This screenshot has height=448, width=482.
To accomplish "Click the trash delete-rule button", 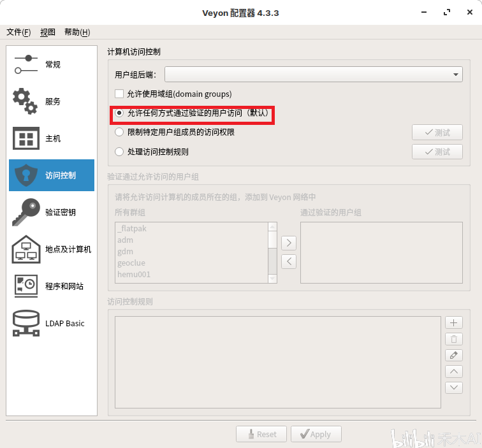I will 454,339.
